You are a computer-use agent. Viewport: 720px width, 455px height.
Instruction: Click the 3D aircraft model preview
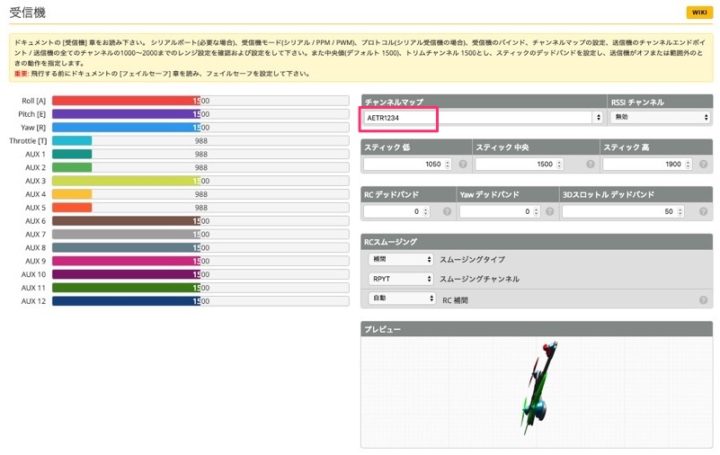[x=536, y=383]
